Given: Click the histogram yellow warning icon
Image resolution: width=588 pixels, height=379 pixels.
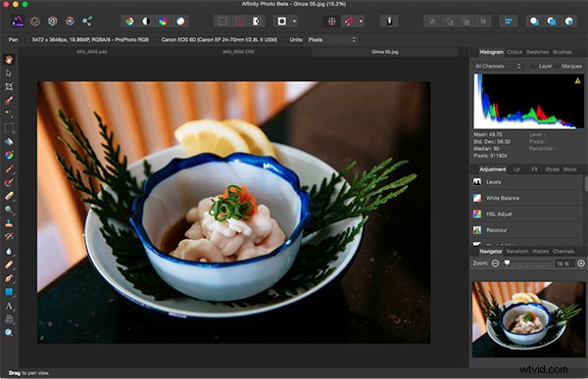Looking at the screenshot, I should [577, 80].
